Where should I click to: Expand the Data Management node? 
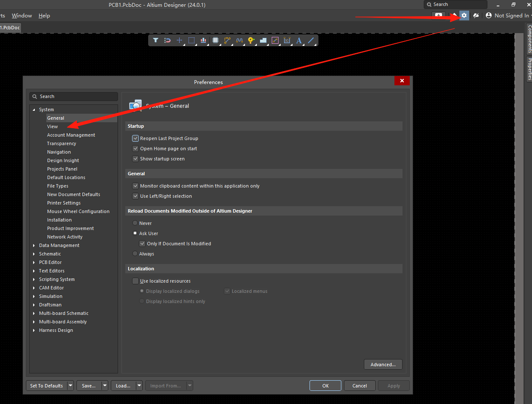click(x=34, y=245)
